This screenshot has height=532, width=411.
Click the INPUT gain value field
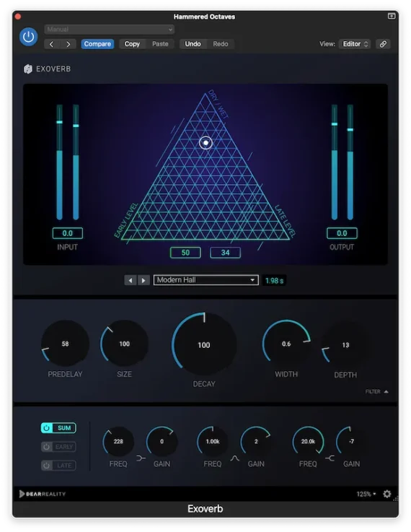[68, 233]
